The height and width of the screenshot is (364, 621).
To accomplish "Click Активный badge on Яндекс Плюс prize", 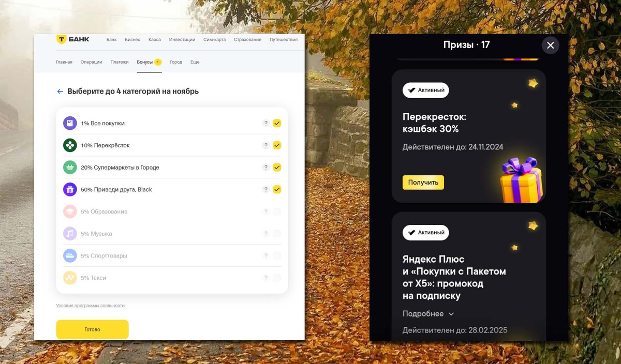I will (425, 233).
